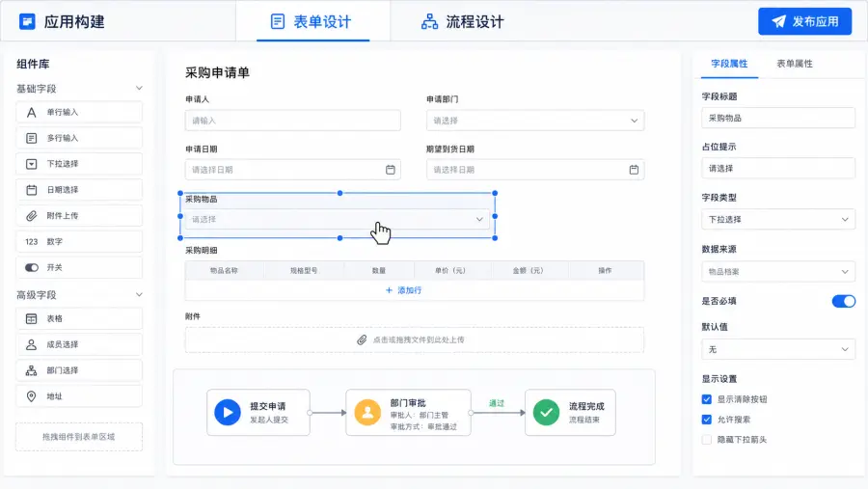Select the 多行输入 component icon

[x=32, y=138]
